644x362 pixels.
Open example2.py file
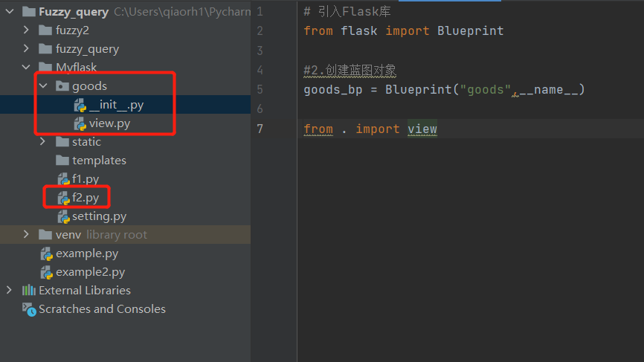point(91,272)
